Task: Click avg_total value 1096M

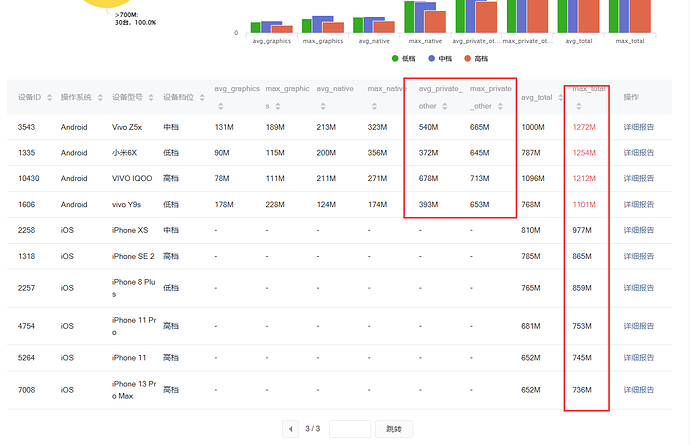Action: tap(533, 178)
